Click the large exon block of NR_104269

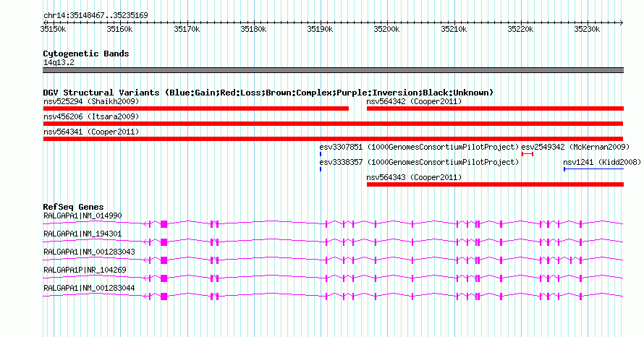(x=164, y=278)
